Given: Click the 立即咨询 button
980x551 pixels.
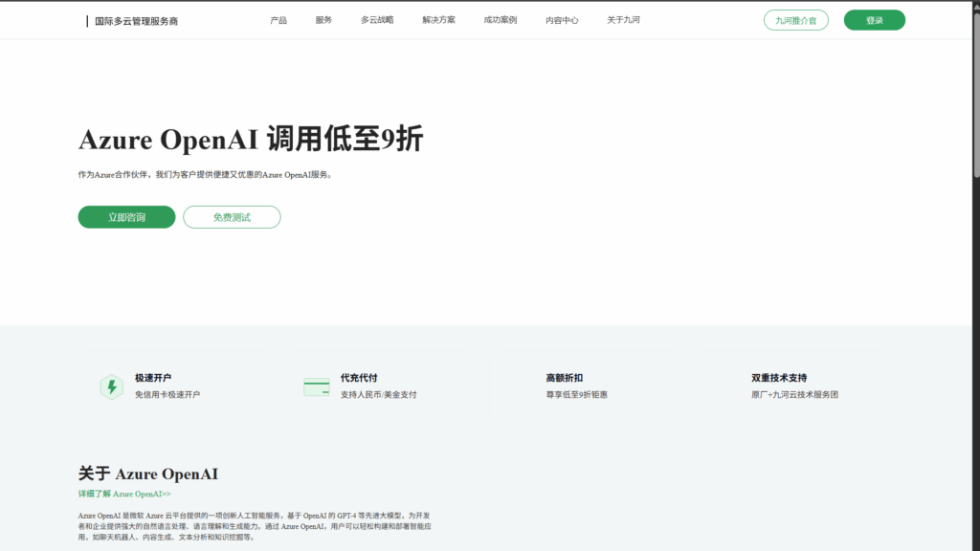Looking at the screenshot, I should point(127,217).
